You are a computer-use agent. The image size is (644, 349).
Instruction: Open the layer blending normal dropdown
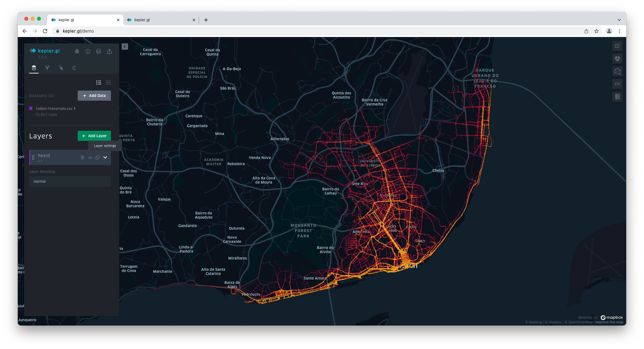click(x=70, y=181)
